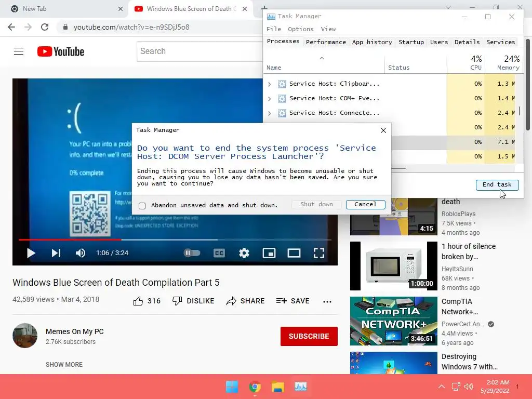The width and height of the screenshot is (532, 399).
Task: Show hidden system tray icons
Action: [x=442, y=387]
